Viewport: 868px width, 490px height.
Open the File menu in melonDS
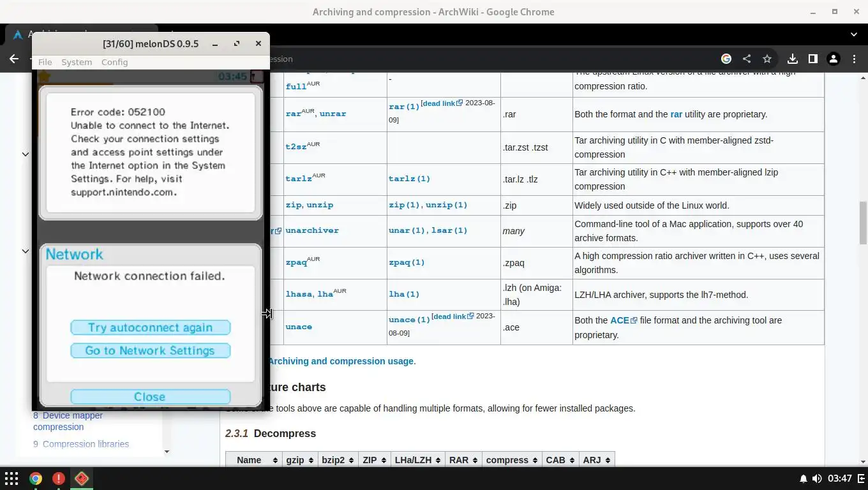pos(45,62)
